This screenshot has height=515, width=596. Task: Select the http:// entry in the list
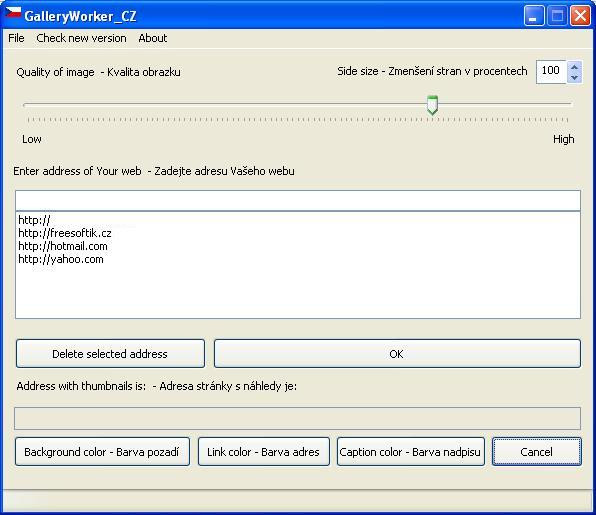(x=34, y=220)
